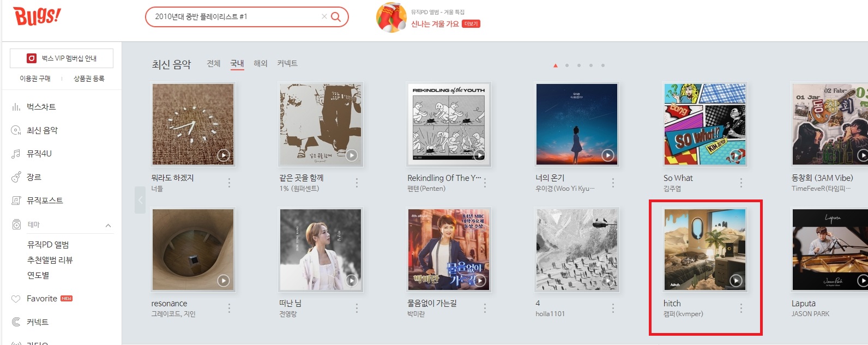Jump to third carousel page dot
The width and height of the screenshot is (868, 345).
[x=579, y=65]
